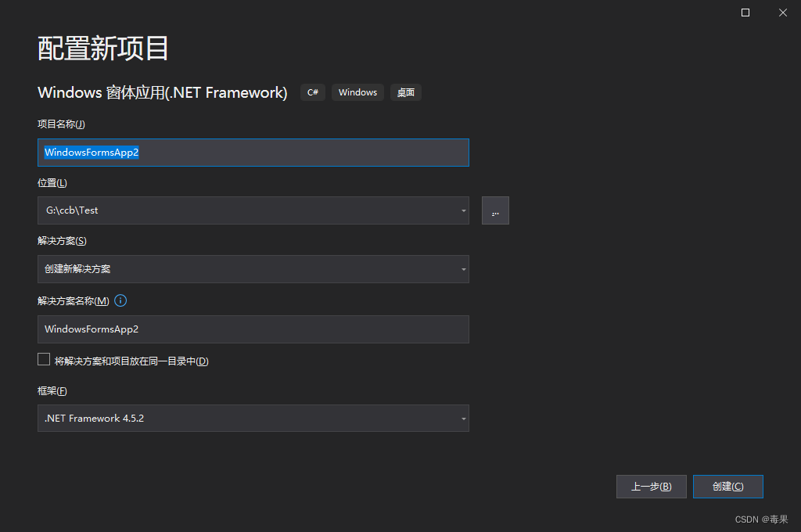Click the 配置新项目 dialog heading
Viewport: 801px width, 532px height.
coord(102,48)
